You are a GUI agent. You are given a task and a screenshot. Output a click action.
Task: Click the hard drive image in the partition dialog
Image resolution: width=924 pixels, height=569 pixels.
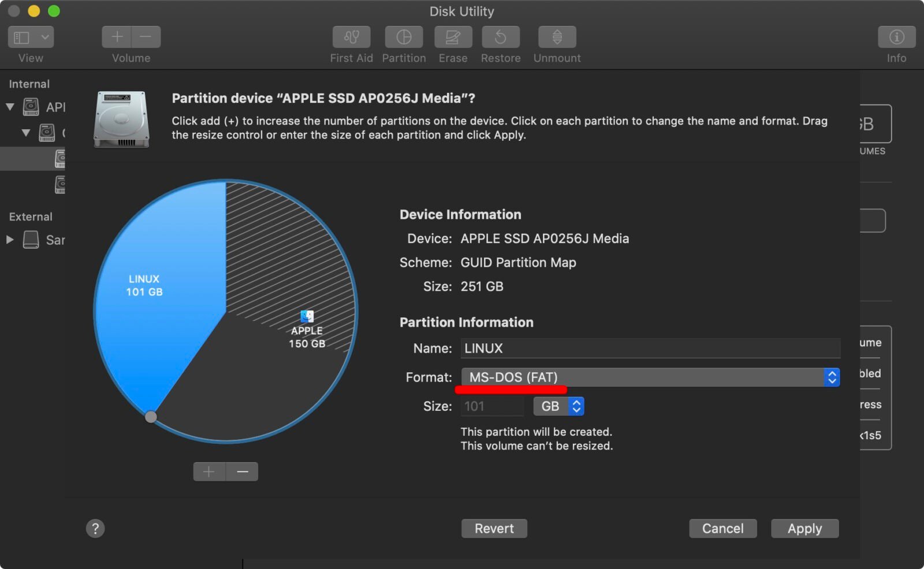tap(122, 119)
